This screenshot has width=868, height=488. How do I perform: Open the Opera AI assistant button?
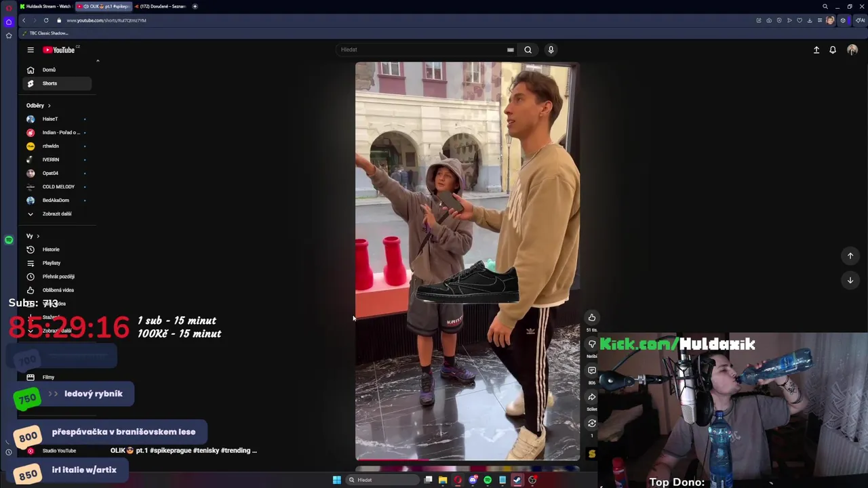coord(860,20)
